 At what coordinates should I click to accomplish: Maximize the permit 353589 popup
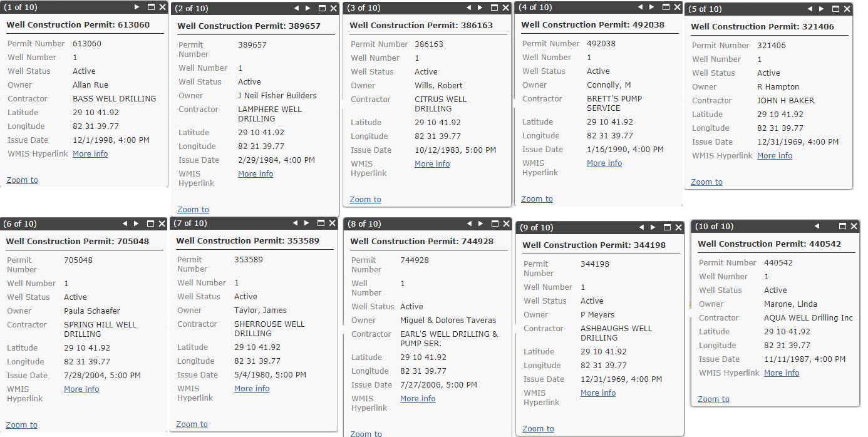click(321, 223)
